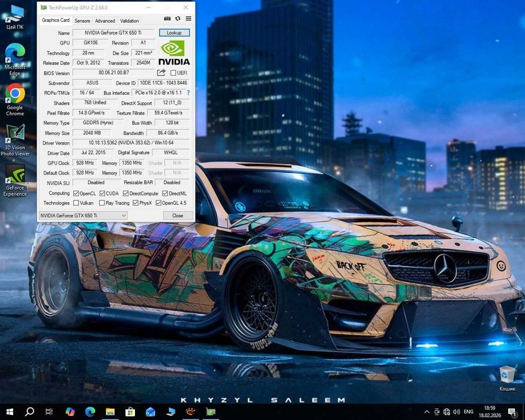
Task: Click the Bus Interface question mark icon
Action: tap(188, 92)
